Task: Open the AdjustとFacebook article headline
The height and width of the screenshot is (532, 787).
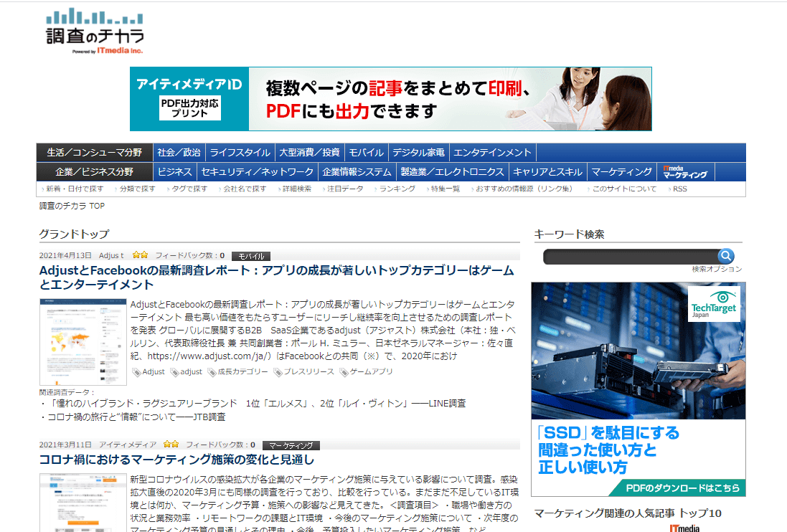Action: 276,277
